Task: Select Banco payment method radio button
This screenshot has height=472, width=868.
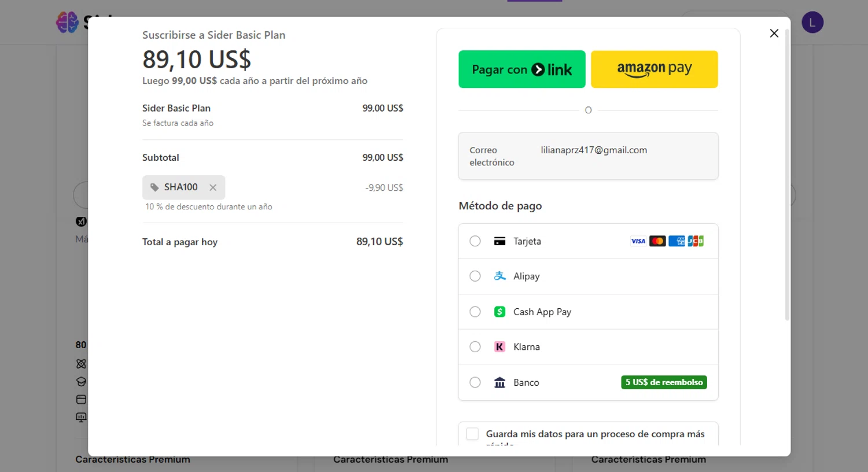Action: 475,382
